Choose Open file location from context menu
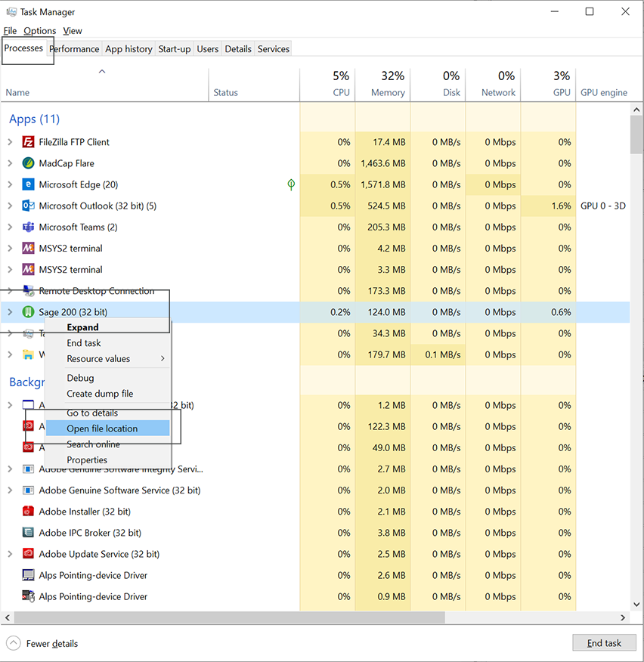The width and height of the screenshot is (644, 662). tap(102, 428)
